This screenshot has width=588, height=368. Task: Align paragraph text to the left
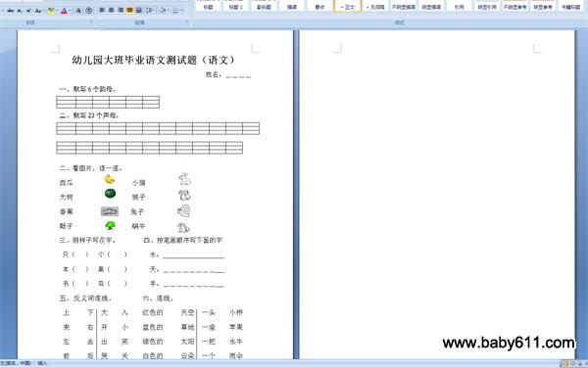pos(102,11)
